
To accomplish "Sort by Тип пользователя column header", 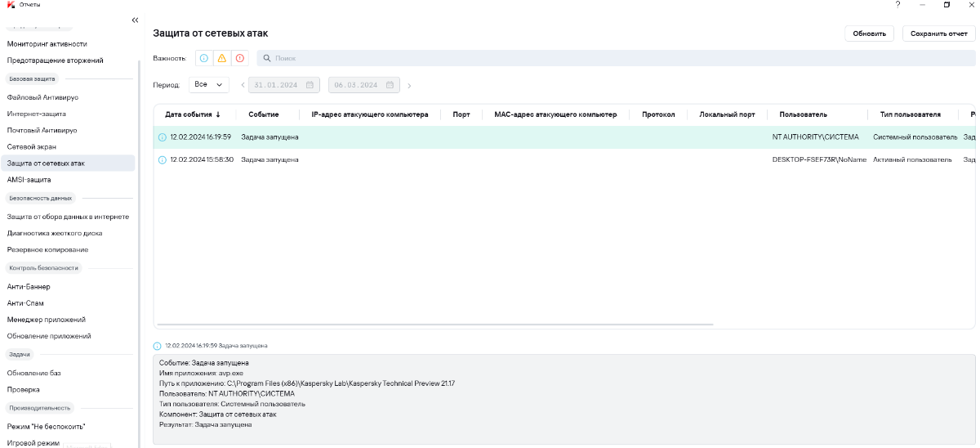I will (x=911, y=115).
